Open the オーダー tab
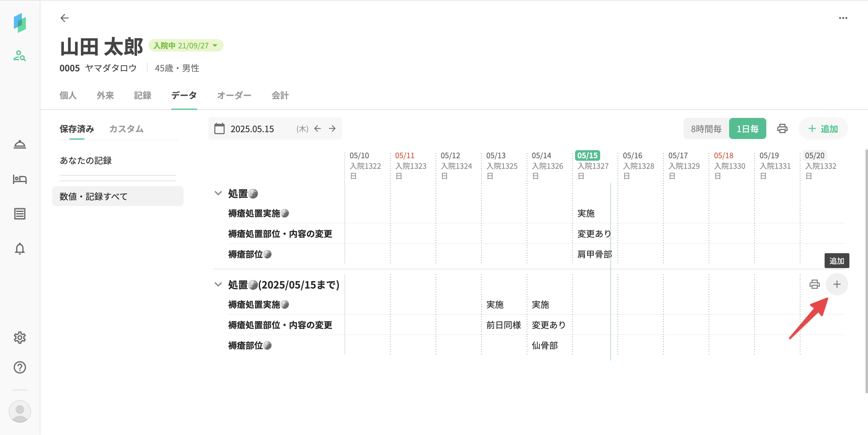The image size is (868, 435). coord(234,96)
